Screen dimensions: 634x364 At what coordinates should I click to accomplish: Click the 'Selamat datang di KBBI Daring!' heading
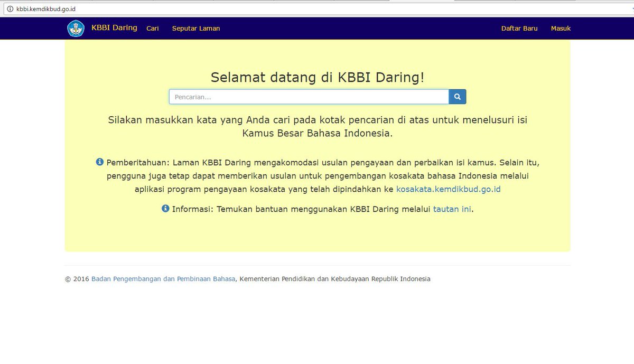pos(318,77)
